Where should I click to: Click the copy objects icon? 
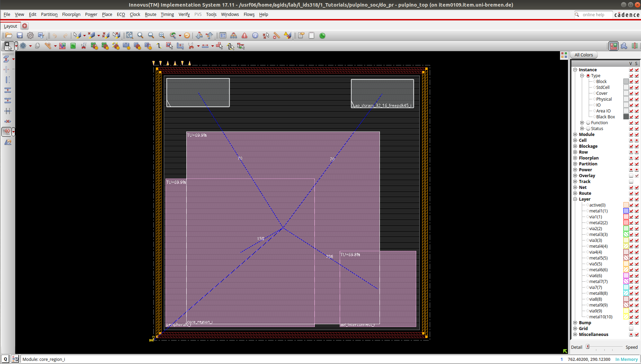(37, 46)
